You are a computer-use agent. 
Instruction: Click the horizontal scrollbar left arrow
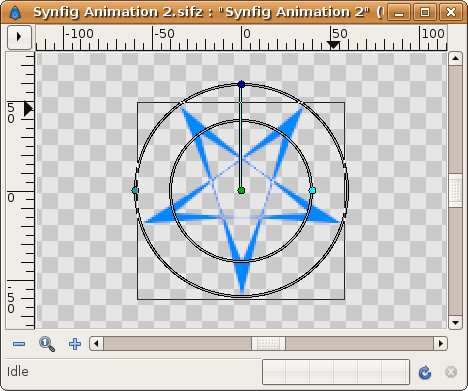click(x=96, y=343)
